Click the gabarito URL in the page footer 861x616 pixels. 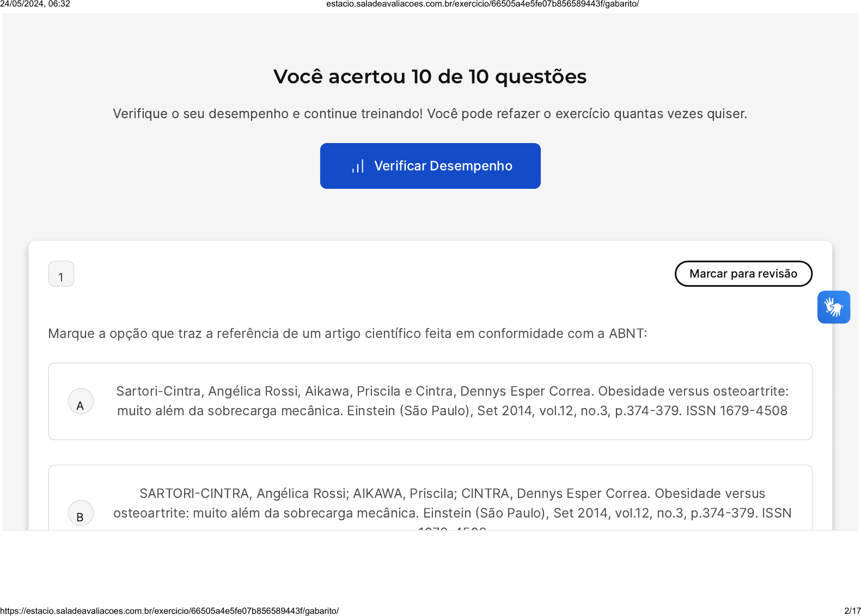point(169,611)
